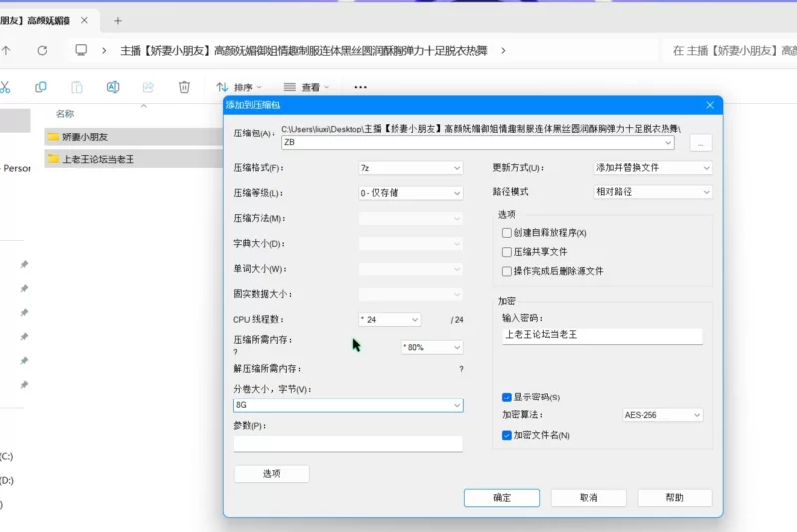Viewport: 797px width, 532px height.
Task: Open the CPU 线程数 dropdown
Action: (390, 319)
